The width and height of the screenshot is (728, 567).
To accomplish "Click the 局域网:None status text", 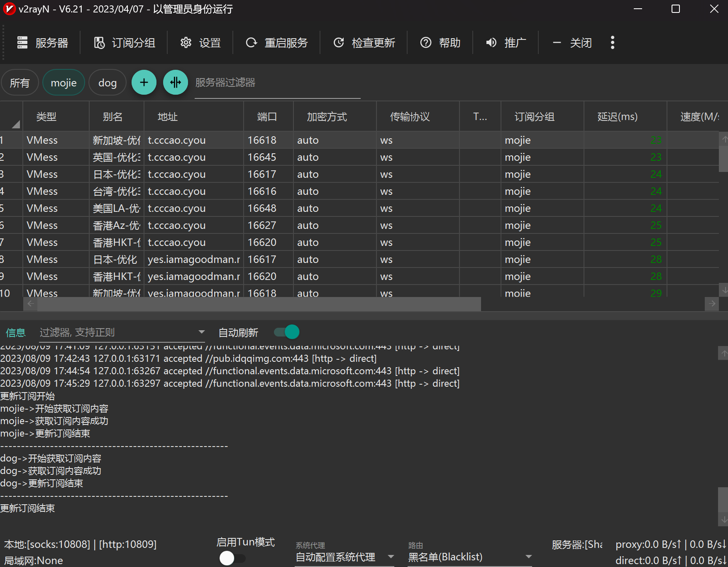I will (x=34, y=560).
